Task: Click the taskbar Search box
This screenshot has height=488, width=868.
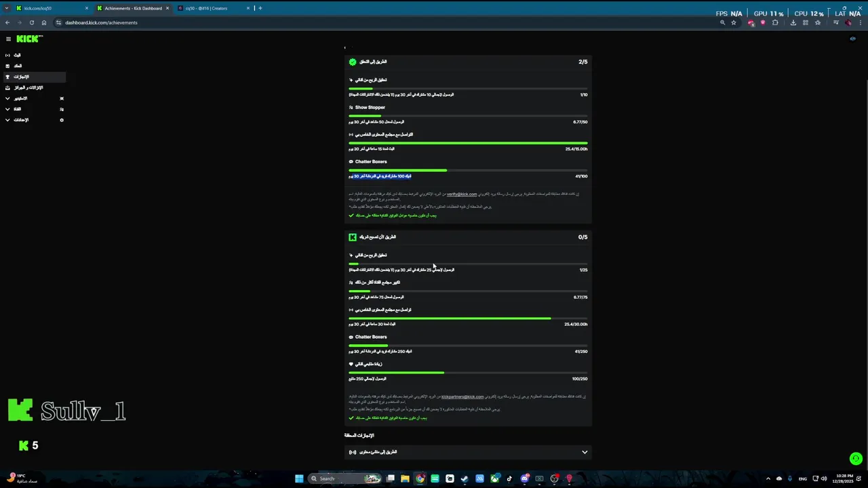Action: [x=346, y=479]
